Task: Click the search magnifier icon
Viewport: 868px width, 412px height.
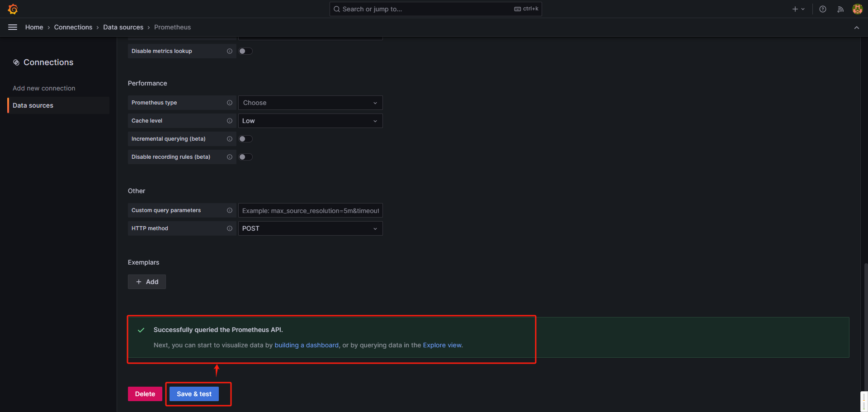Action: pyautogui.click(x=337, y=9)
